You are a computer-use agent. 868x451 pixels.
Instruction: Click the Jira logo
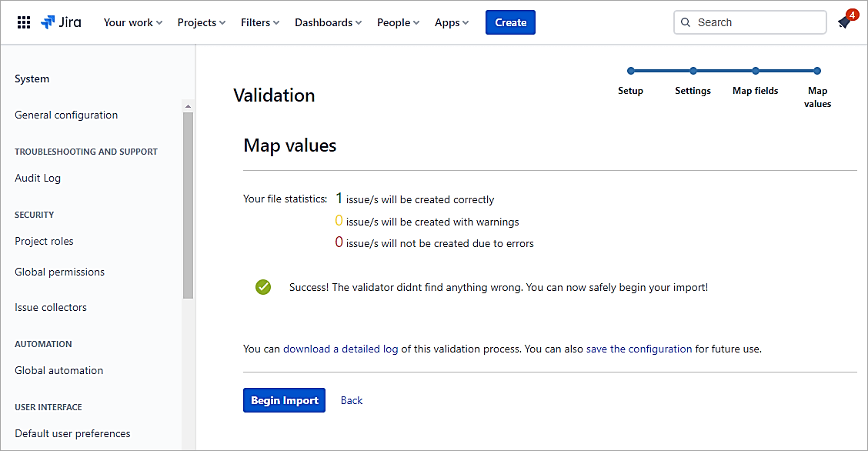coord(61,22)
